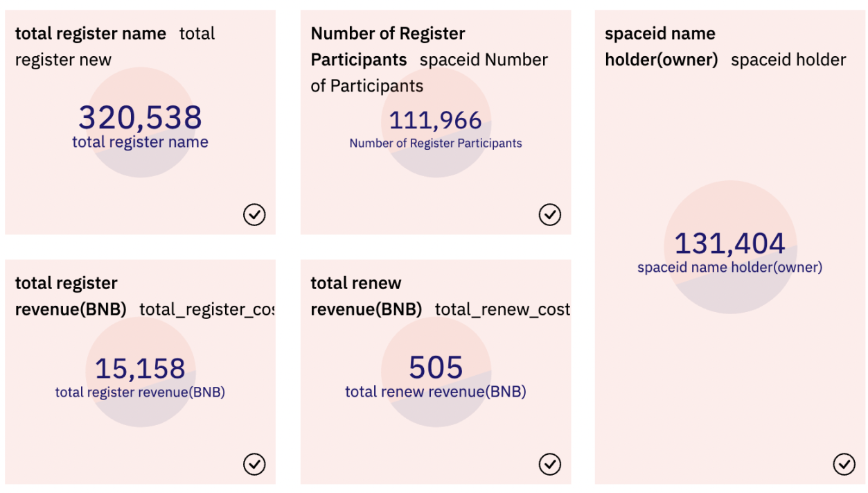
Task: Click checkmark icon on spaceid name holder(owner) card
Action: click(844, 464)
